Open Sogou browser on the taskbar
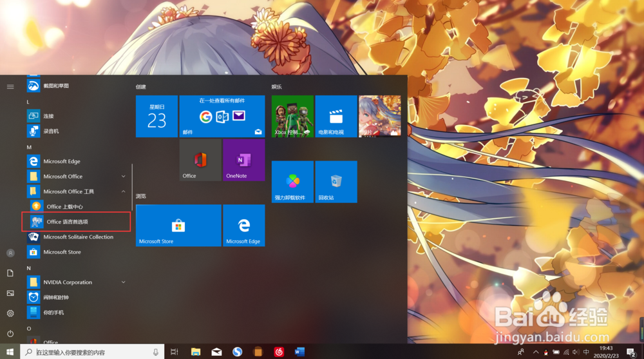 pos(237,352)
